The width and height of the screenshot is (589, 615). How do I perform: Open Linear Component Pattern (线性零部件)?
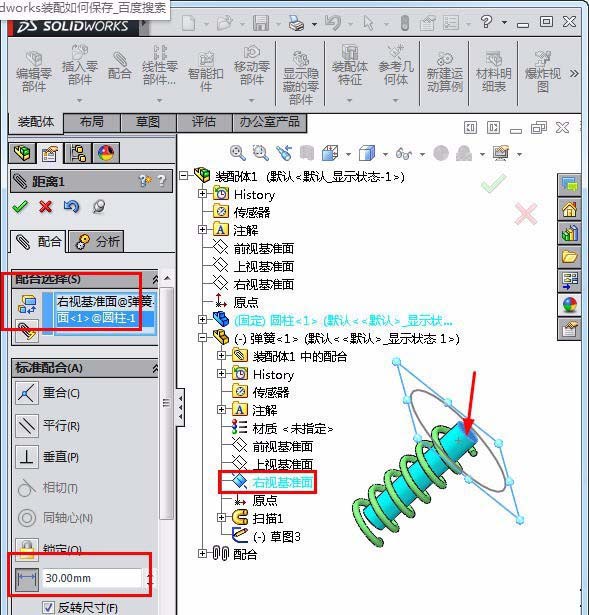[x=160, y=66]
